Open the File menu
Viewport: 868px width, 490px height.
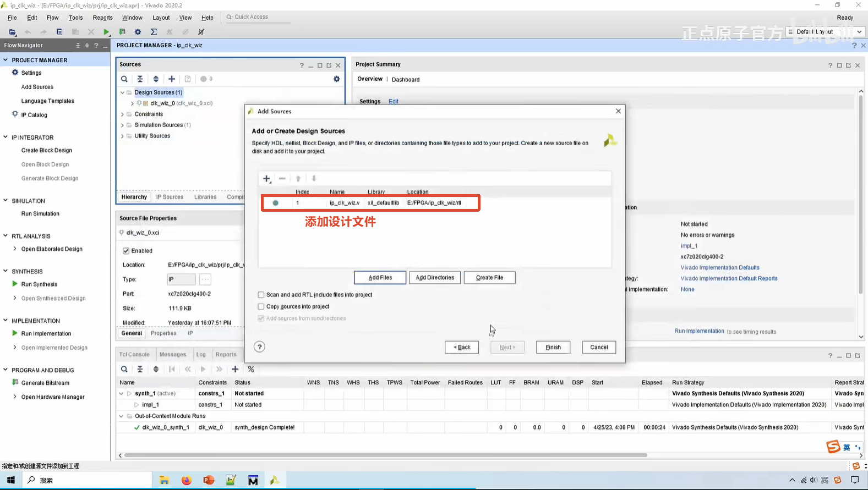[x=12, y=18]
